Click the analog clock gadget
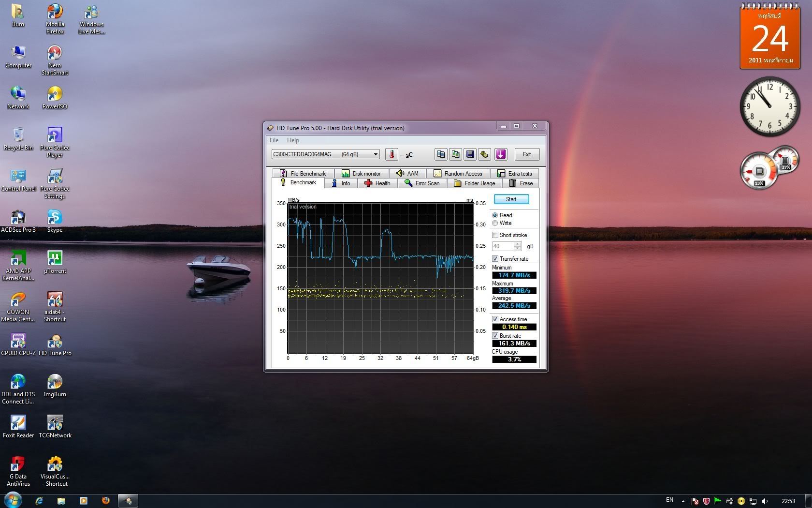This screenshot has width=812, height=508. [x=769, y=106]
